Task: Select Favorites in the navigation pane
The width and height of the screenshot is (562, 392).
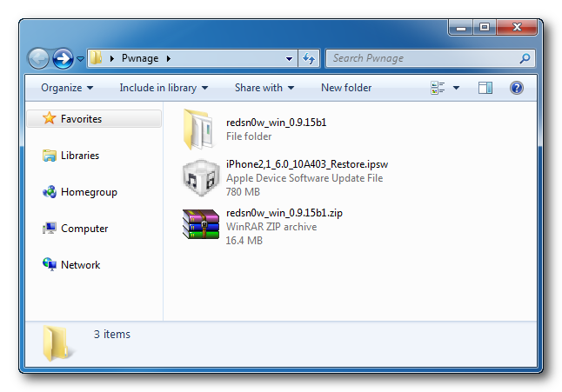Action: [x=94, y=118]
